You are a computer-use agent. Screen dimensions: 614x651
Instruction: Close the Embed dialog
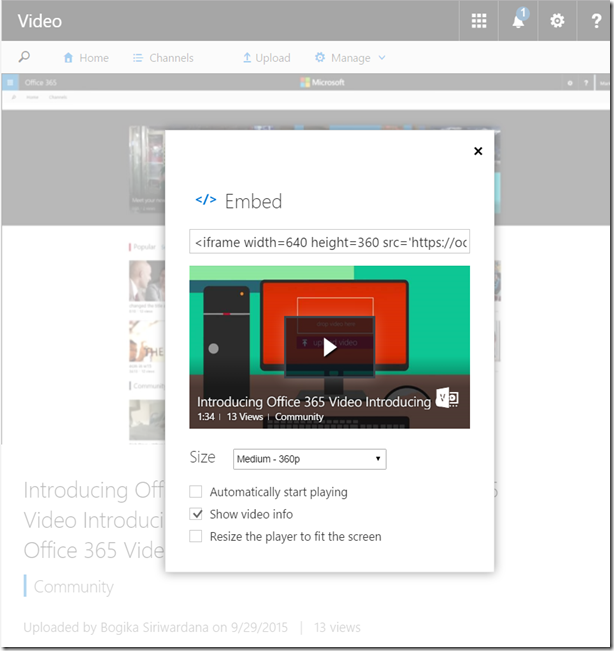point(478,151)
